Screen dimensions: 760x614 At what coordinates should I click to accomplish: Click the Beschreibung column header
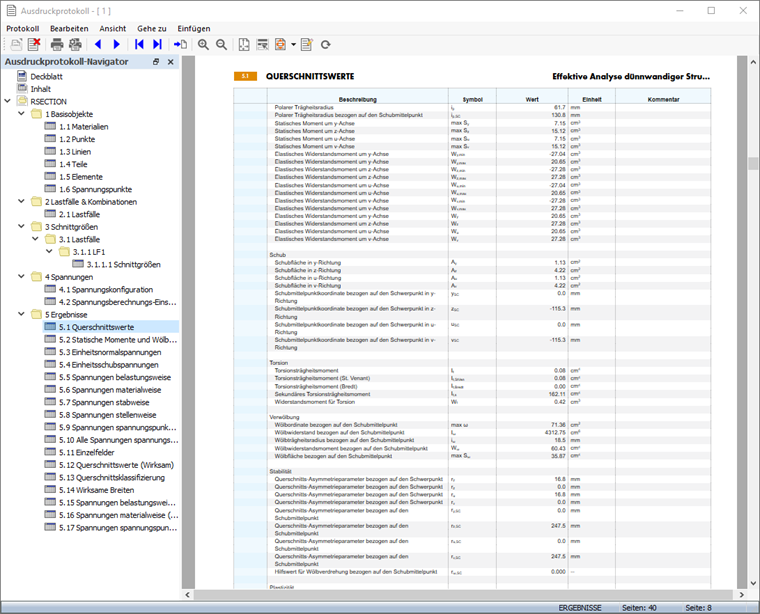358,99
